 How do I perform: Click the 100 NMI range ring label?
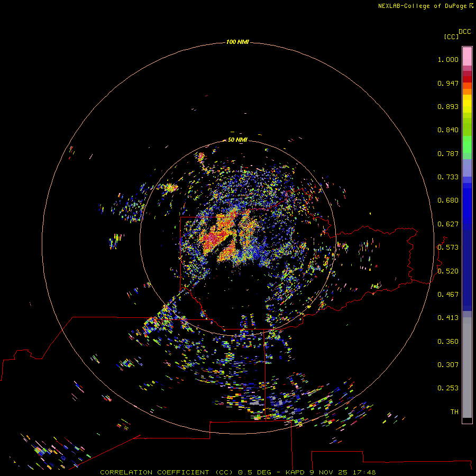237,42
